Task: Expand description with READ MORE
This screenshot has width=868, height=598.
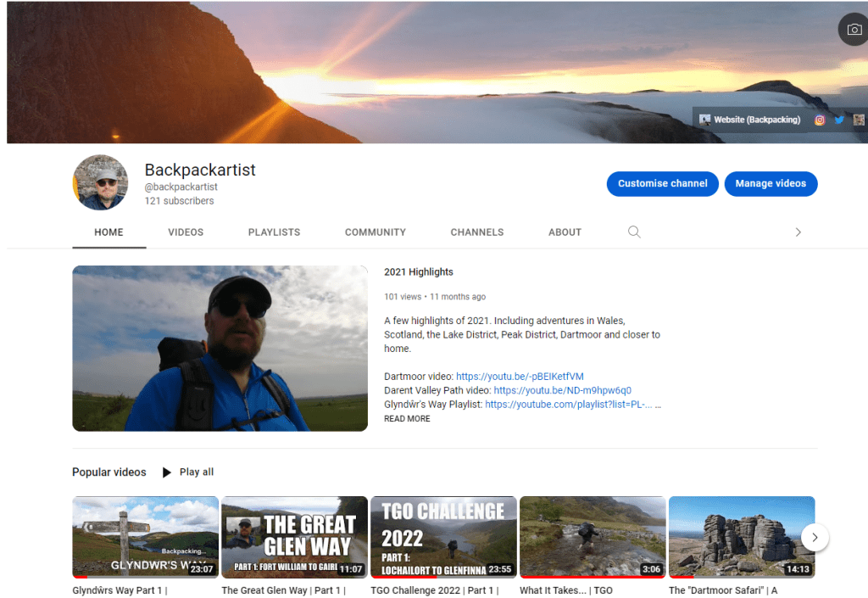Action: (407, 419)
